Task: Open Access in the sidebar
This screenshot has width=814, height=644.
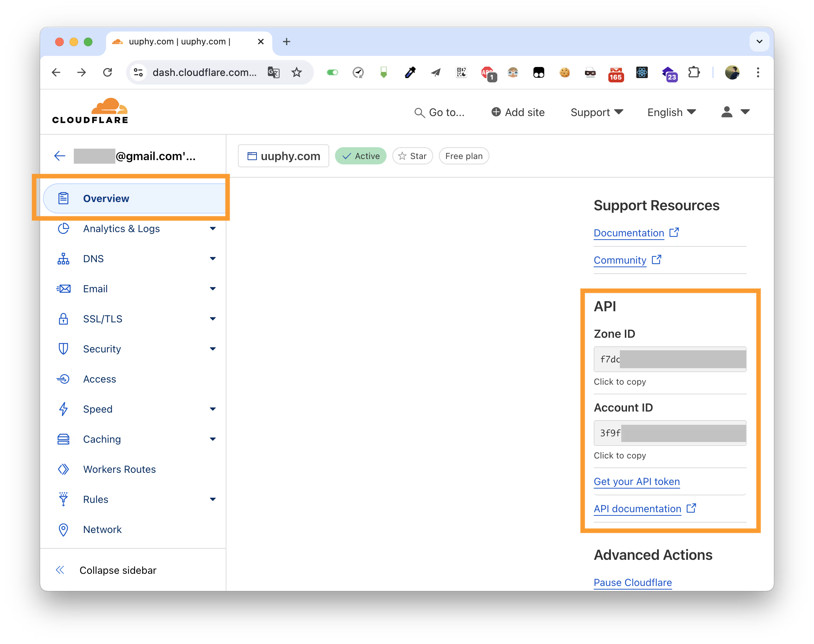Action: [100, 379]
